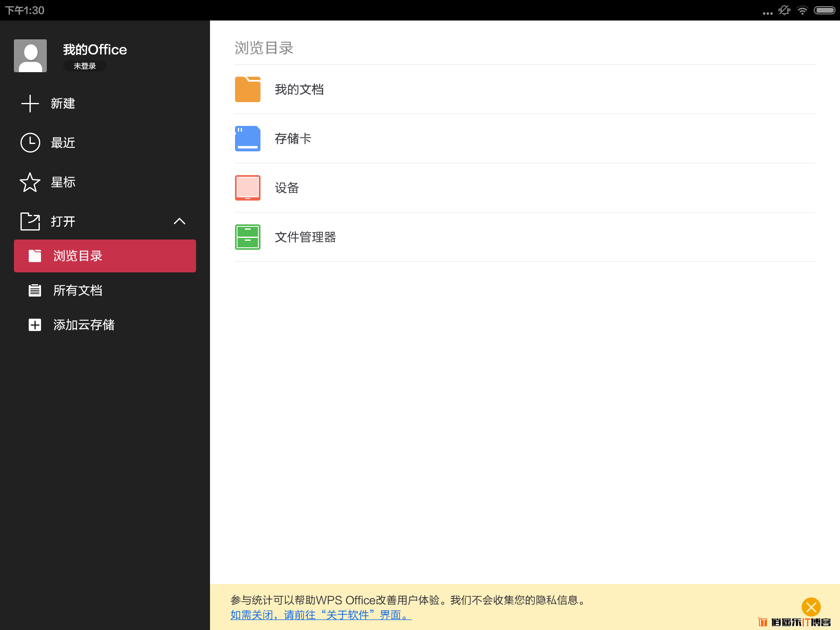Select the 打开 menu label
The width and height of the screenshot is (840, 630).
63,221
